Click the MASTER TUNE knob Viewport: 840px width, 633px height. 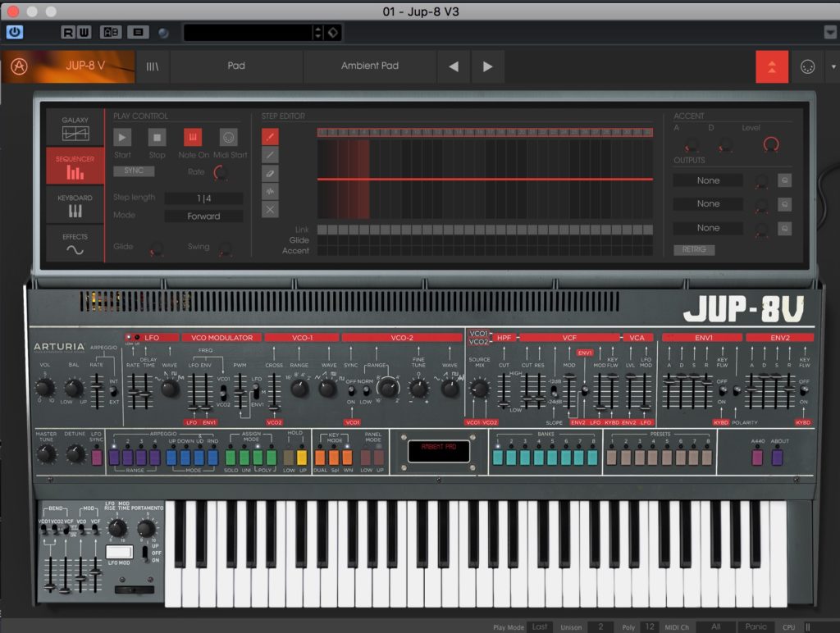46,454
